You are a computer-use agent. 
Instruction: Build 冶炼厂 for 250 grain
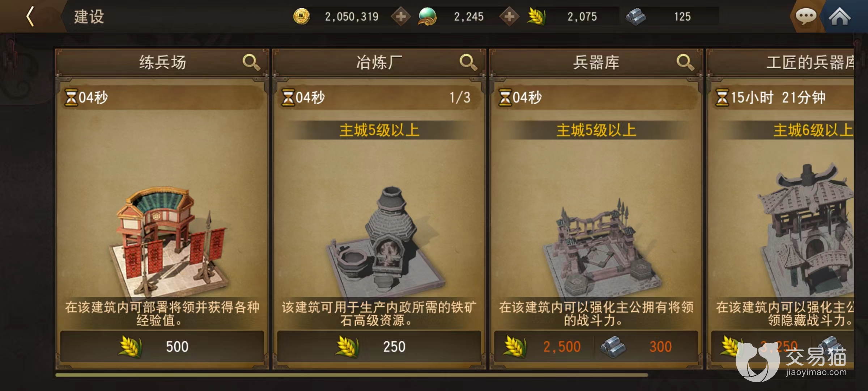[379, 346]
